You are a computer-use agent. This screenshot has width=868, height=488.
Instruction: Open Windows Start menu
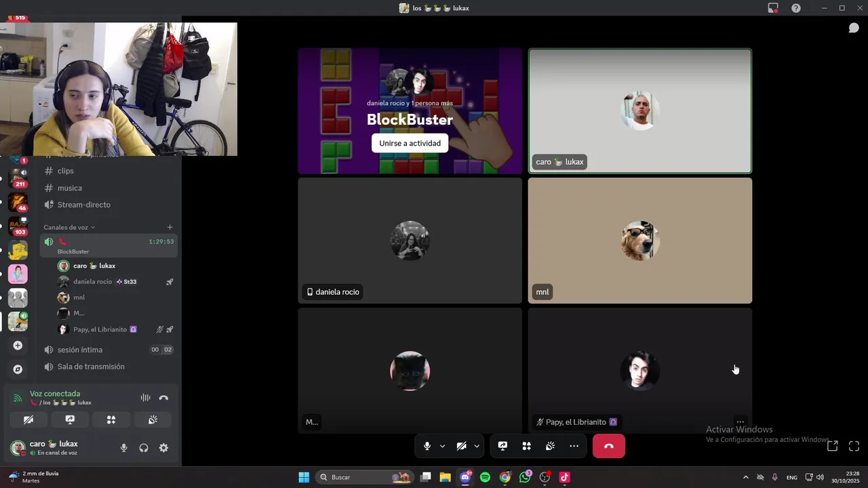tap(304, 477)
